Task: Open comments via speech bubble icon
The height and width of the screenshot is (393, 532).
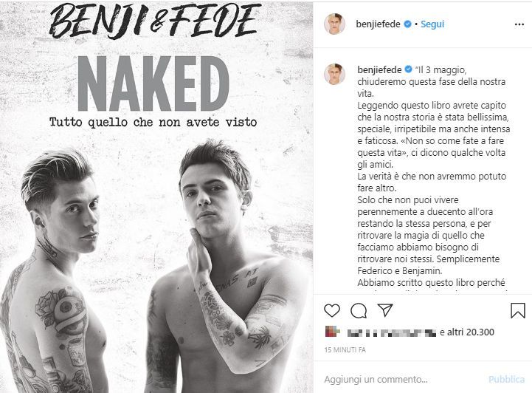Action: coord(359,310)
